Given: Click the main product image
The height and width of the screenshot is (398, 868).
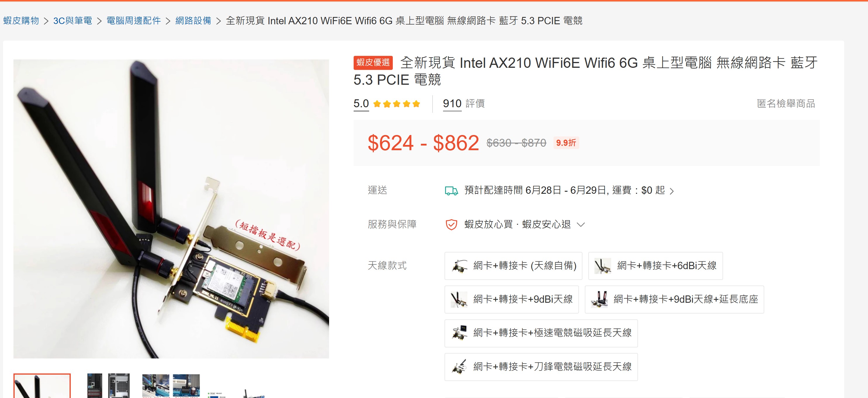Looking at the screenshot, I should pyautogui.click(x=171, y=209).
